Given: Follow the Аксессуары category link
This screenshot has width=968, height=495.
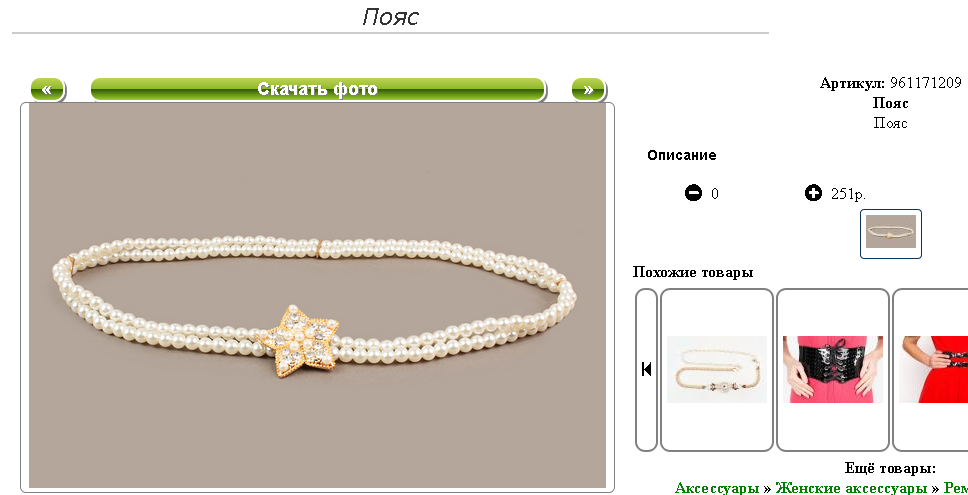Looking at the screenshot, I should tap(717, 488).
